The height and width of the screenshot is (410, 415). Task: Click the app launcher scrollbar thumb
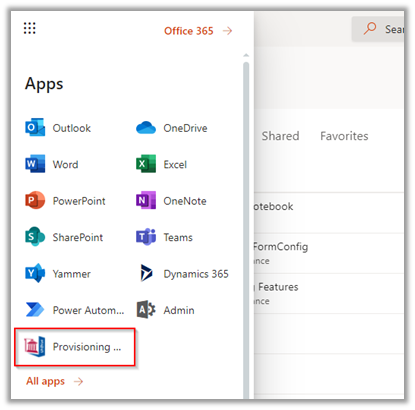246,230
